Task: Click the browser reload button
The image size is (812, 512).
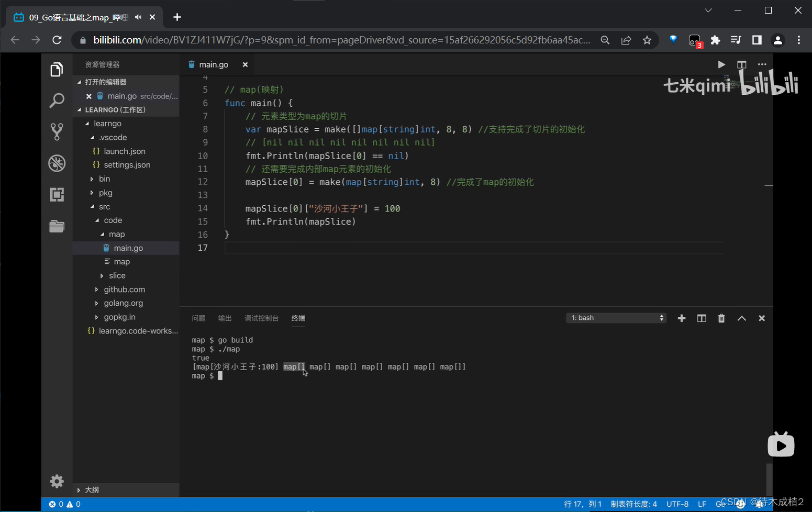Action: pyautogui.click(x=57, y=40)
